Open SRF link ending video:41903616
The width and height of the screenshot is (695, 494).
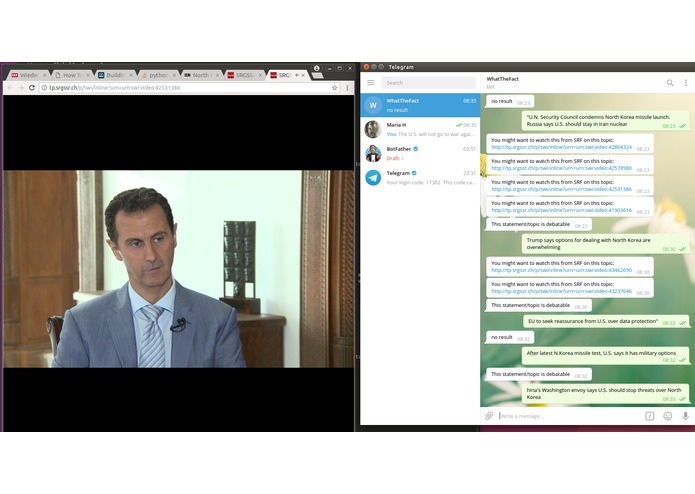click(x=561, y=210)
